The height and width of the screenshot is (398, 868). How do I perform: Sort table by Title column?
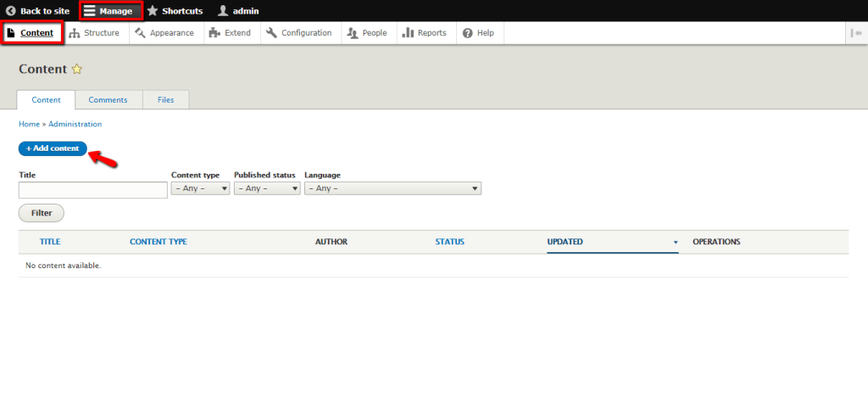pos(50,242)
